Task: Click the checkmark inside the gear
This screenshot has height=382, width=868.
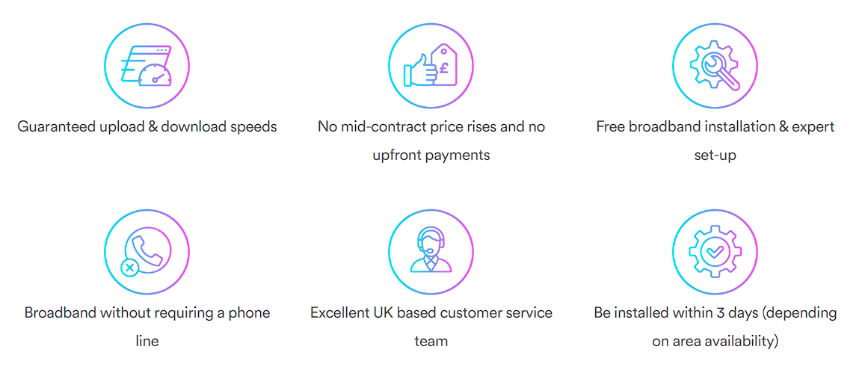Action: [x=714, y=252]
